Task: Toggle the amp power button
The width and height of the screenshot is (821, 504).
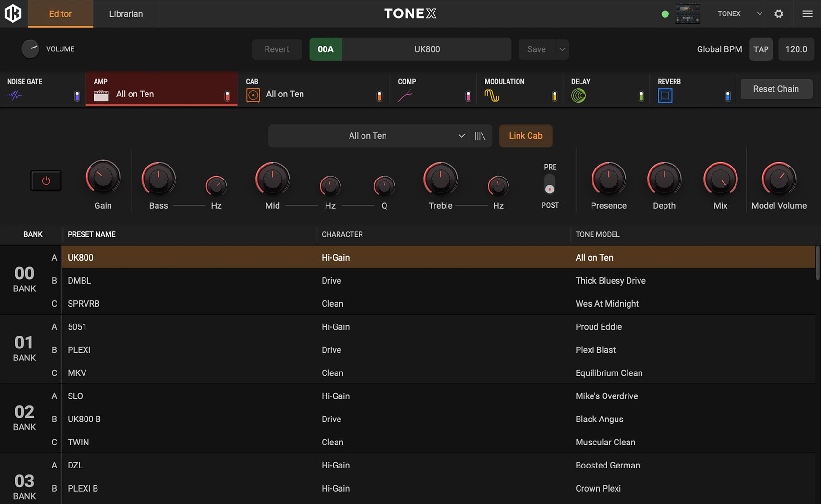Action: tap(46, 180)
